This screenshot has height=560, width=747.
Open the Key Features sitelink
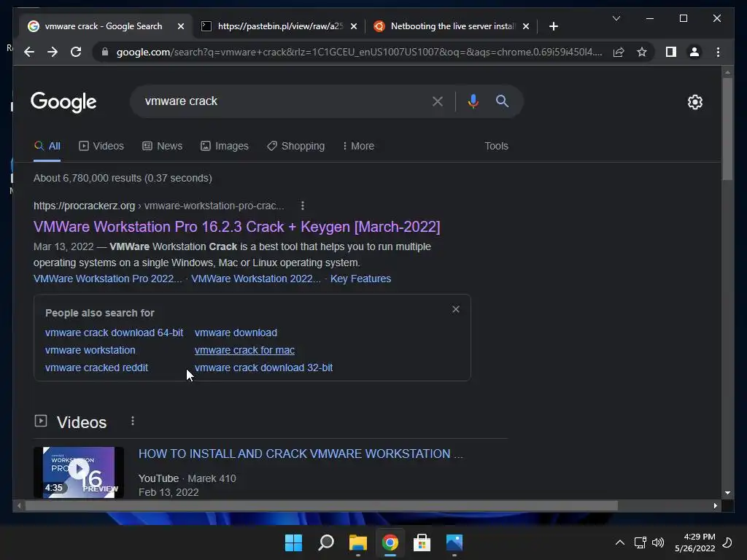[x=360, y=279]
